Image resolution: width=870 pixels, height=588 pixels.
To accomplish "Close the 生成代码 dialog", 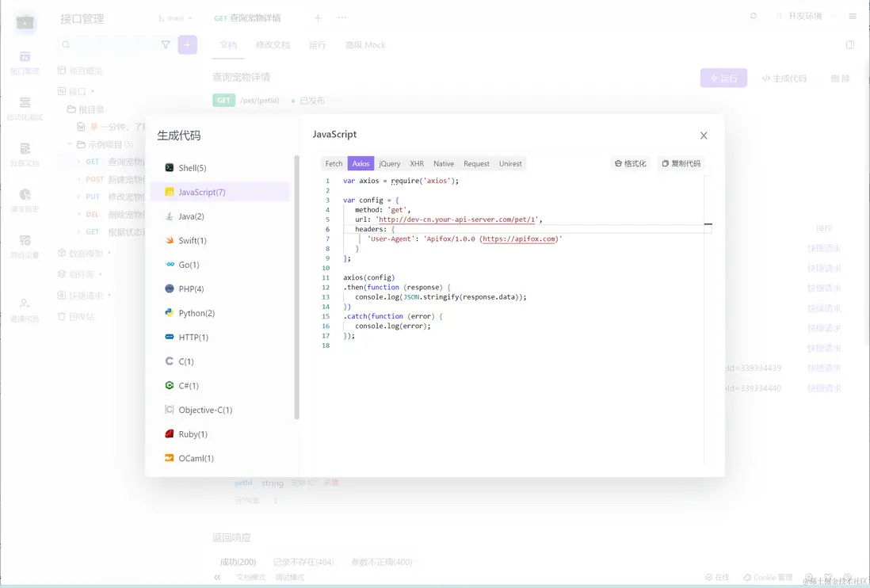I will coord(704,136).
